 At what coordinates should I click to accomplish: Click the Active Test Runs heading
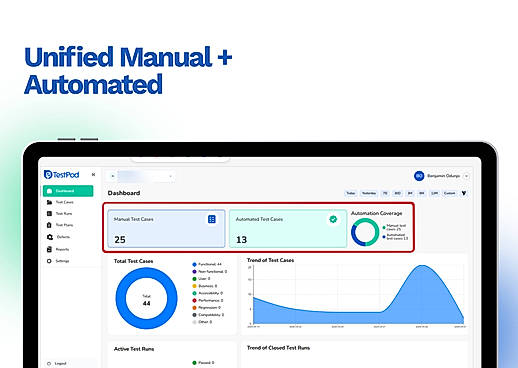point(134,349)
